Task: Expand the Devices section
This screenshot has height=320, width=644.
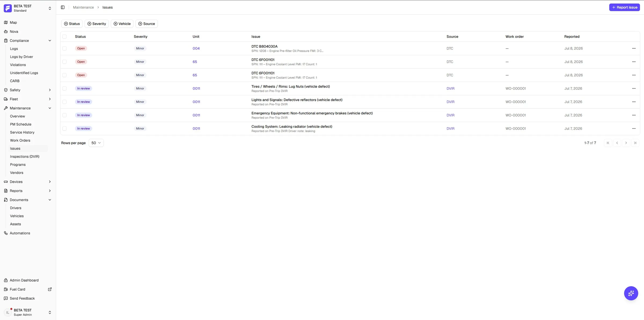Action: point(50,182)
